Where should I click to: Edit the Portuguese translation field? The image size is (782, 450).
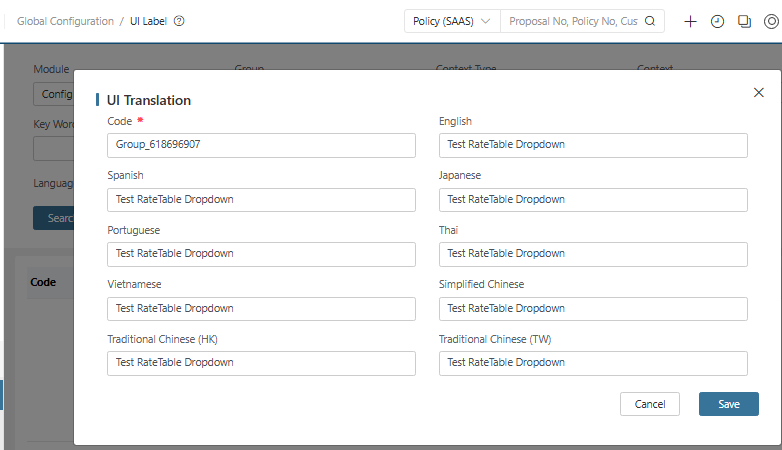point(261,254)
